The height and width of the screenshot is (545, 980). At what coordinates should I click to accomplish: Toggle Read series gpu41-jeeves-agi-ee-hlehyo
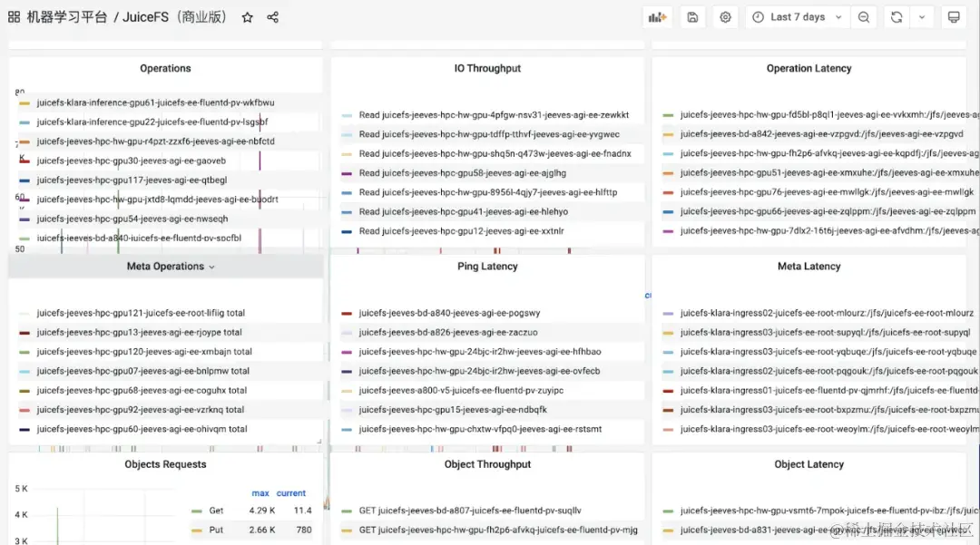tap(463, 211)
